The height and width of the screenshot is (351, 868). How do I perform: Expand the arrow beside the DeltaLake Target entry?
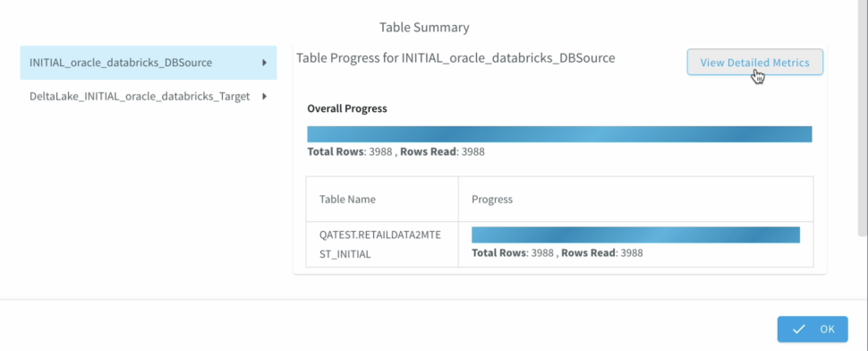pyautogui.click(x=265, y=97)
